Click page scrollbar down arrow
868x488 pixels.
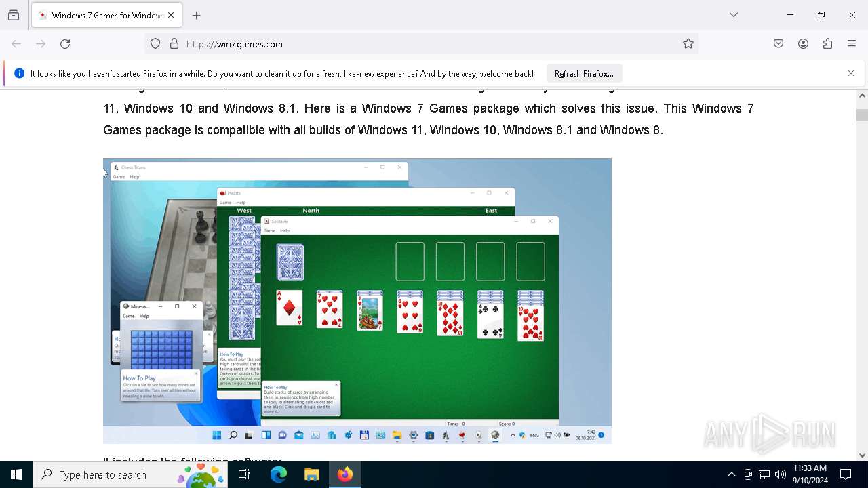[862, 455]
